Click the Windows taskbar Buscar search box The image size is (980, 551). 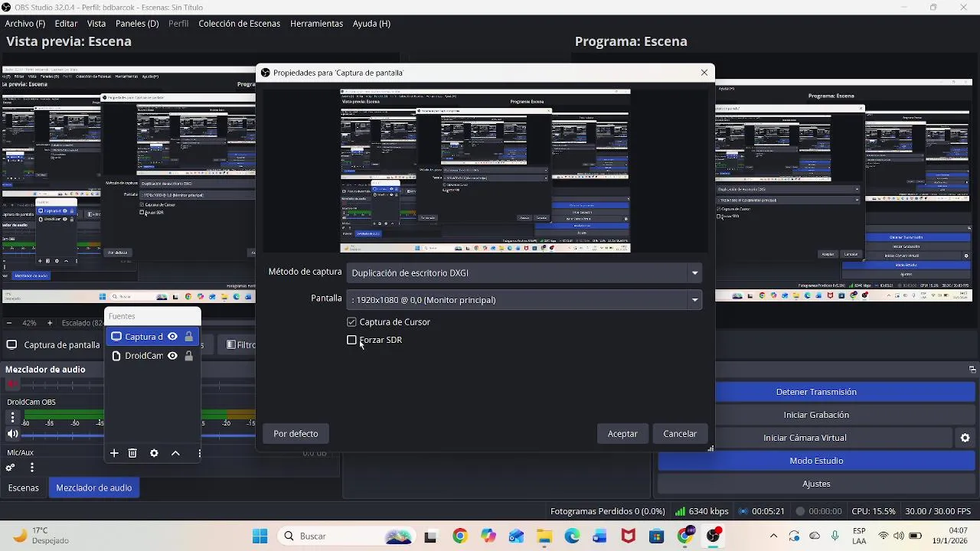(x=348, y=536)
